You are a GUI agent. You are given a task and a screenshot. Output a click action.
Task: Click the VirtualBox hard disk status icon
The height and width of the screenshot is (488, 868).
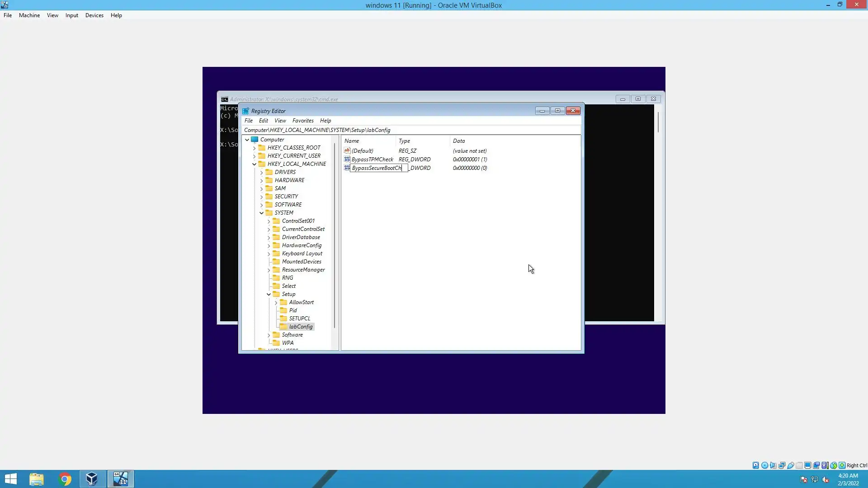click(x=755, y=465)
